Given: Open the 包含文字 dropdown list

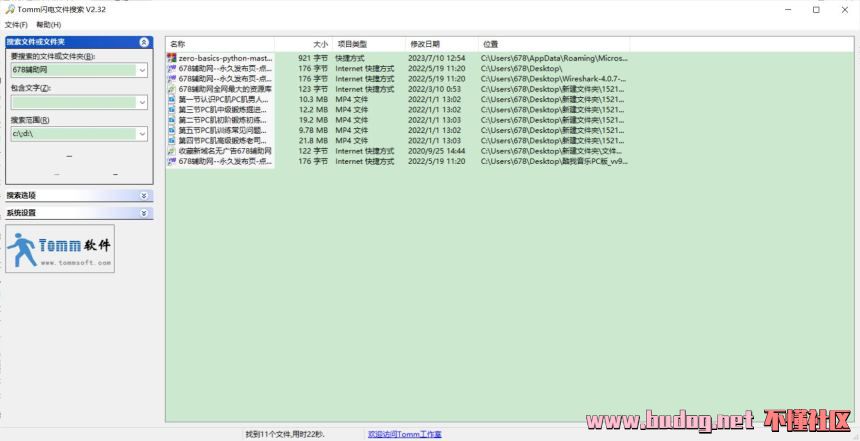Looking at the screenshot, I should (142, 102).
